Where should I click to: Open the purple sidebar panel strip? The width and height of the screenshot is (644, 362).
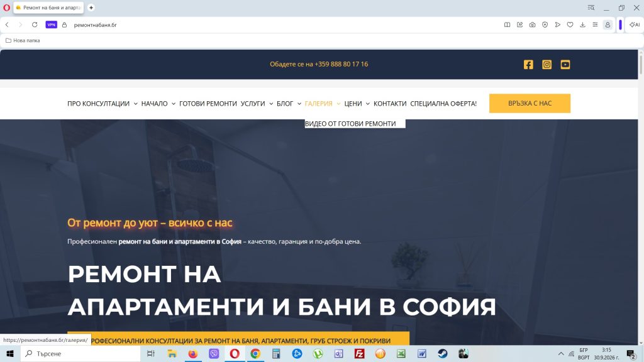pos(620,25)
